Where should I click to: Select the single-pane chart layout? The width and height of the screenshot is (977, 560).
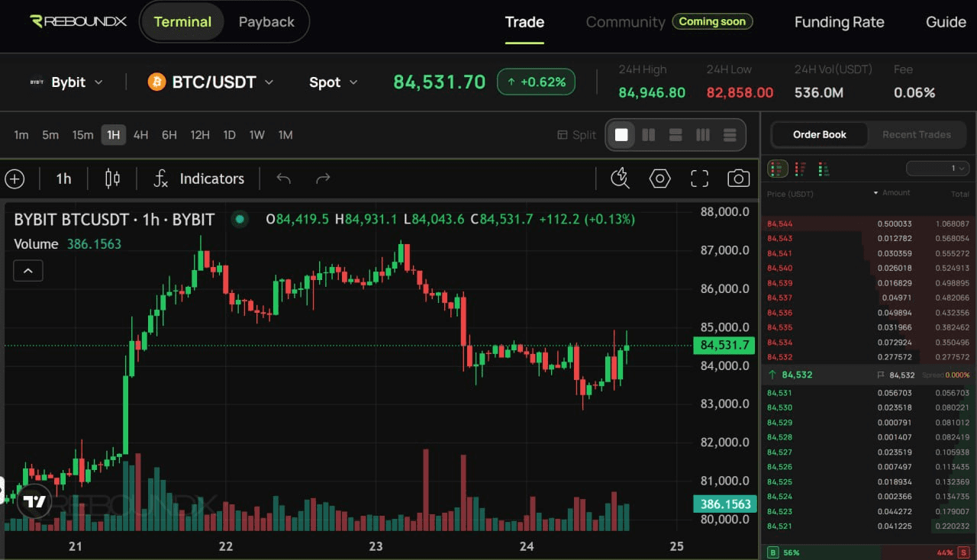(x=621, y=135)
